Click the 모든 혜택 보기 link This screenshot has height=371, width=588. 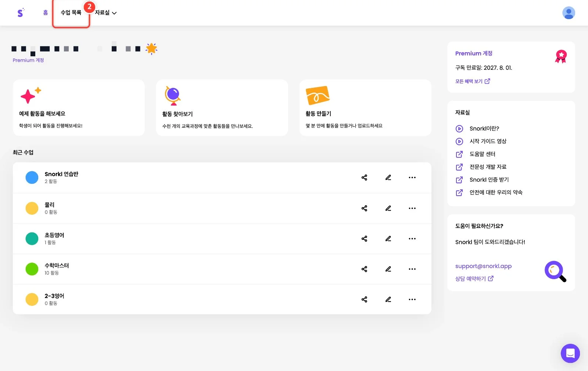click(473, 81)
